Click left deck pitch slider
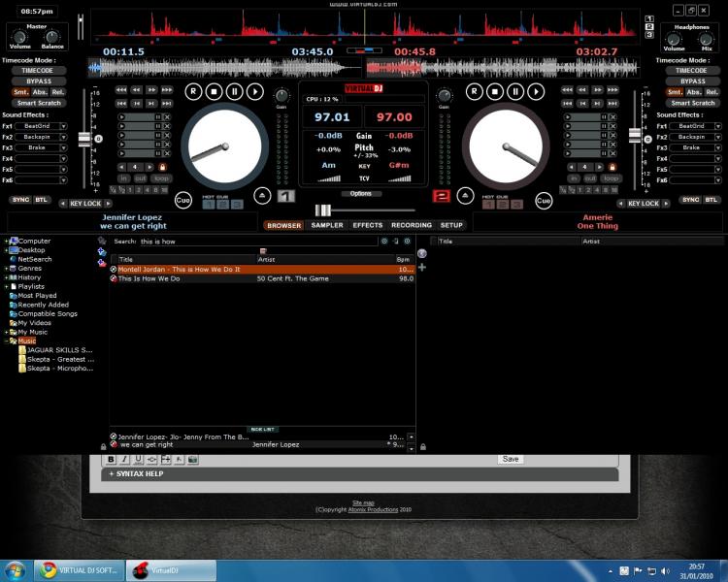The image size is (728, 582). (x=84, y=140)
